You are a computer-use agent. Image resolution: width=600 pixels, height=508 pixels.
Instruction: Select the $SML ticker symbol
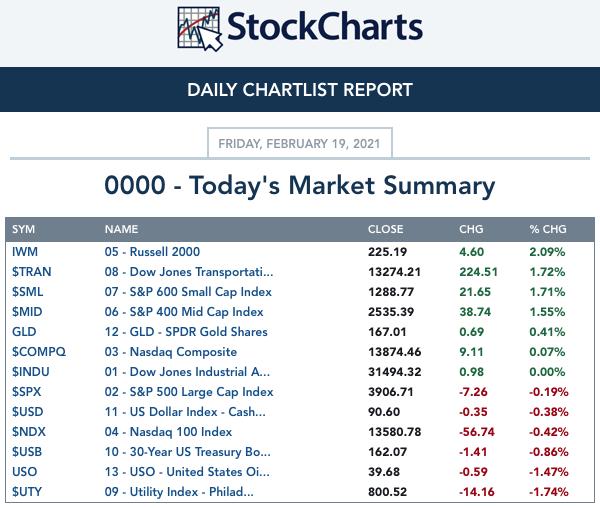pos(27,292)
